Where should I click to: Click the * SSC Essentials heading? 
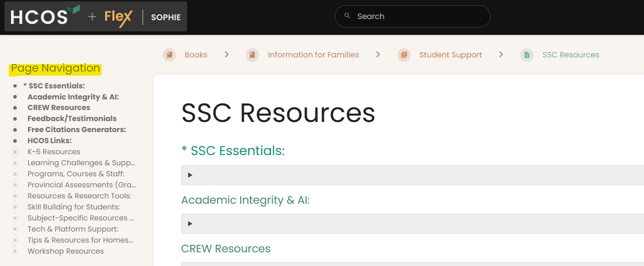(233, 151)
